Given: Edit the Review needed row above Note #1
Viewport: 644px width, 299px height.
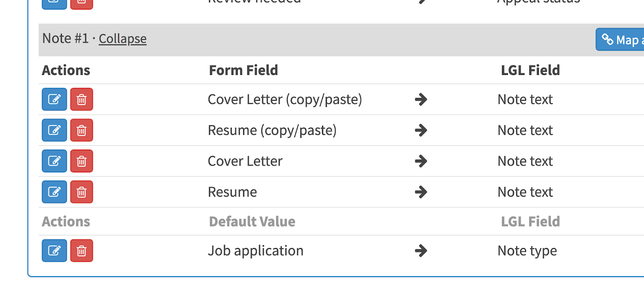Looking at the screenshot, I should point(54,3).
